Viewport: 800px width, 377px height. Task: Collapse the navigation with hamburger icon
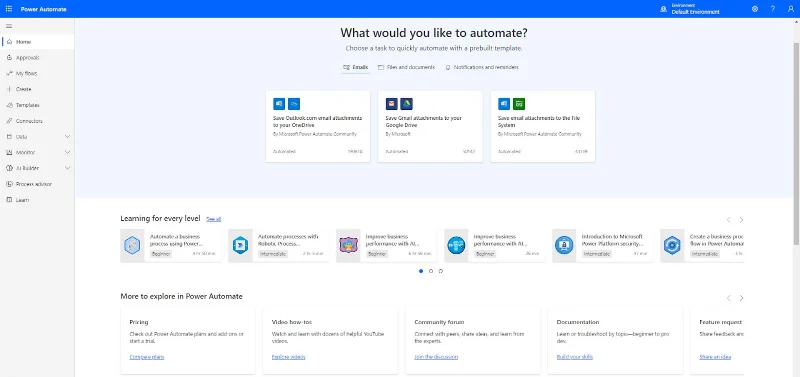pos(9,26)
